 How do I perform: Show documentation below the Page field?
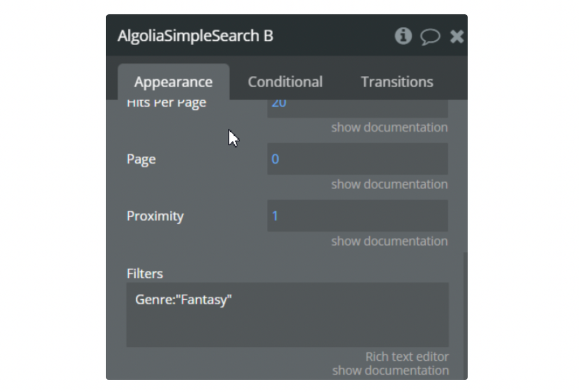click(x=389, y=184)
